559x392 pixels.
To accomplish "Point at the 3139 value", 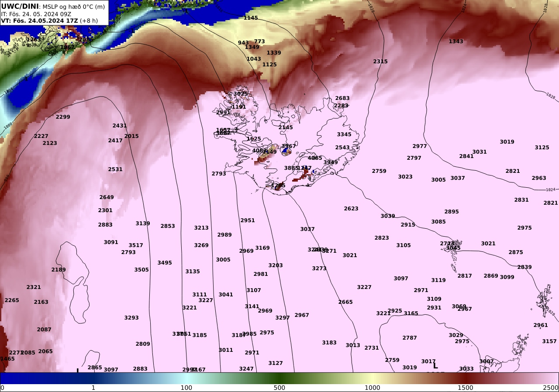I will [x=143, y=224].
